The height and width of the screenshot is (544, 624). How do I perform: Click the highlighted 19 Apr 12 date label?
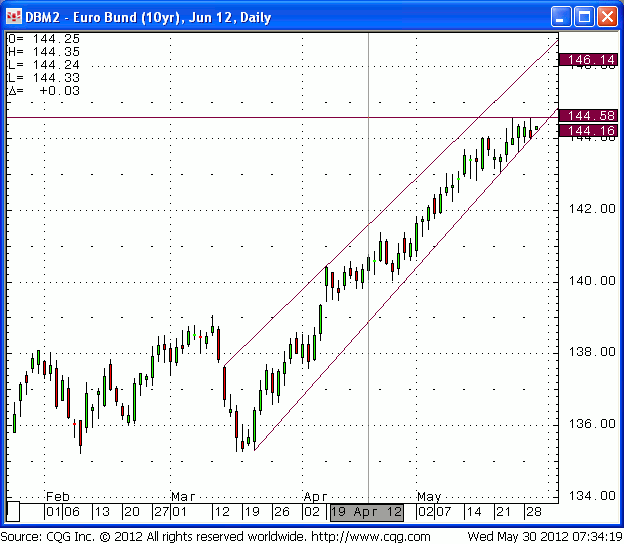[x=367, y=512]
